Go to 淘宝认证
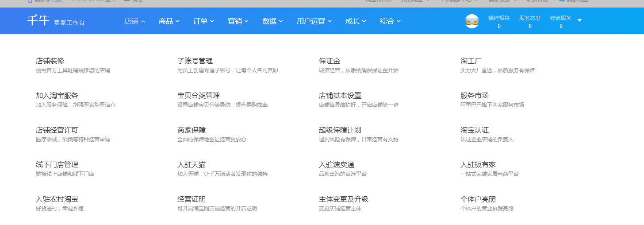644x225 pixels. pyautogui.click(x=475, y=130)
